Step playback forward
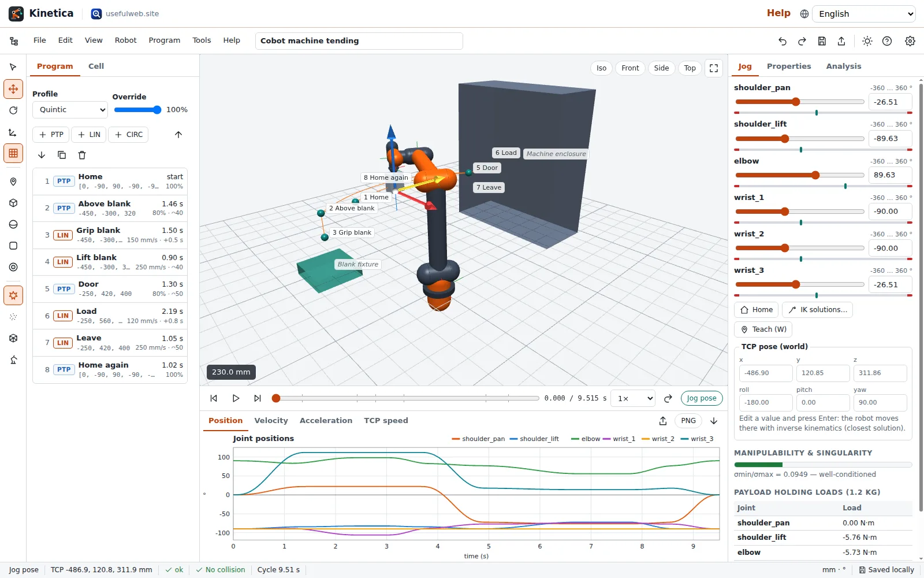The height and width of the screenshot is (578, 924). coord(258,398)
